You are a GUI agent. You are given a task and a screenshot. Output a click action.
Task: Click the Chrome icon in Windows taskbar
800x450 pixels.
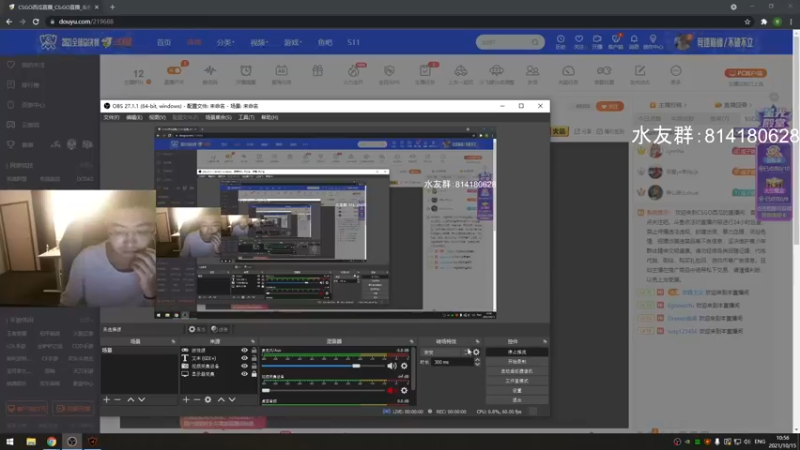52,441
